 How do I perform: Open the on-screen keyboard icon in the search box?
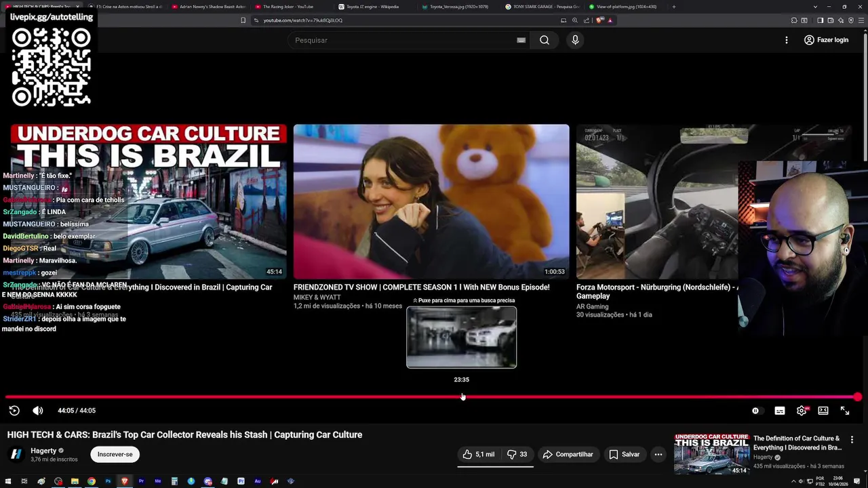point(521,40)
